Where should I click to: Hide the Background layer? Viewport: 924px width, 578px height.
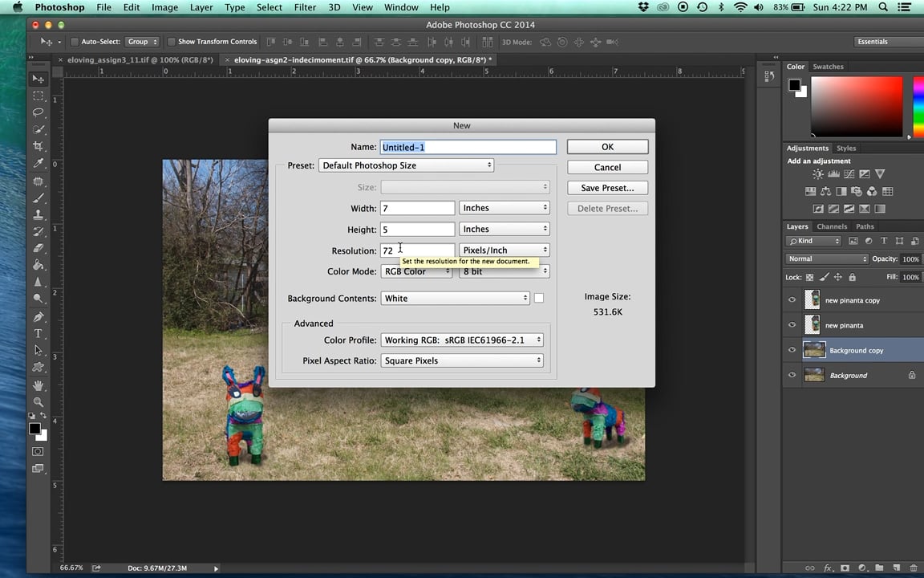[792, 375]
